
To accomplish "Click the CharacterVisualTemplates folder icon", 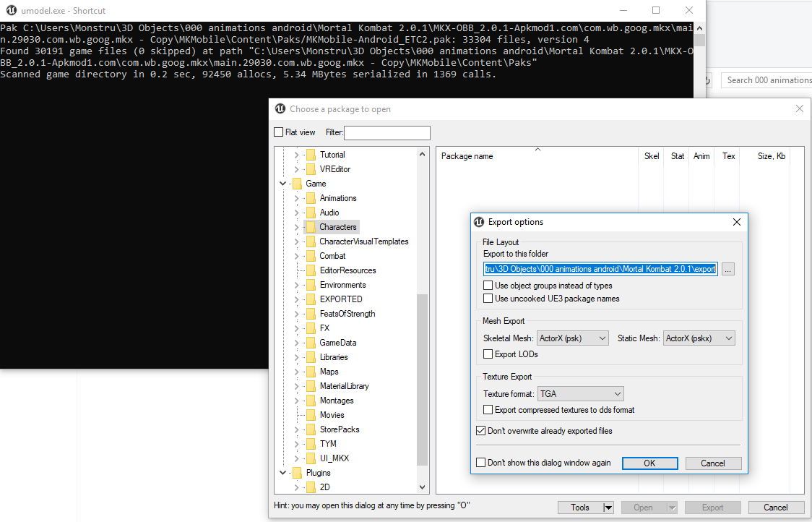I will 311,241.
